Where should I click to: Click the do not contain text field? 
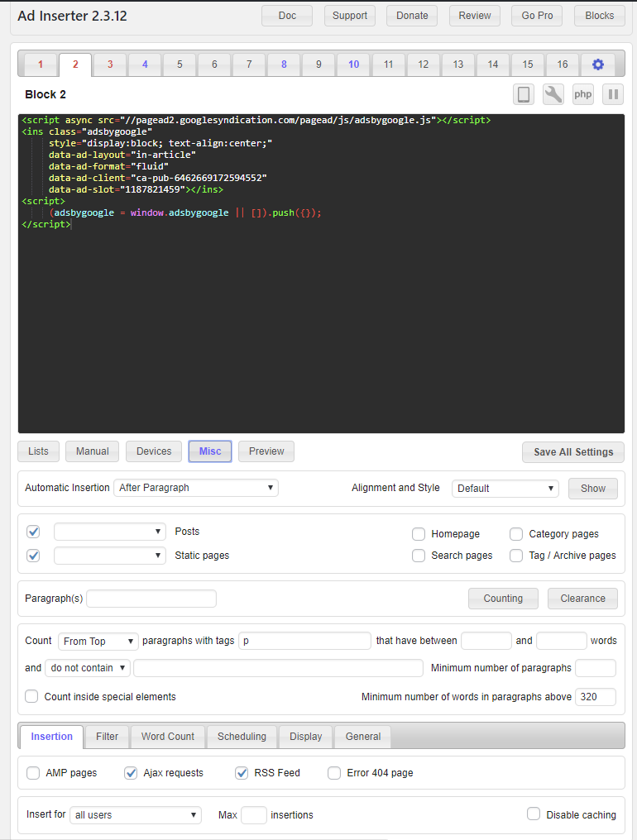coord(278,668)
